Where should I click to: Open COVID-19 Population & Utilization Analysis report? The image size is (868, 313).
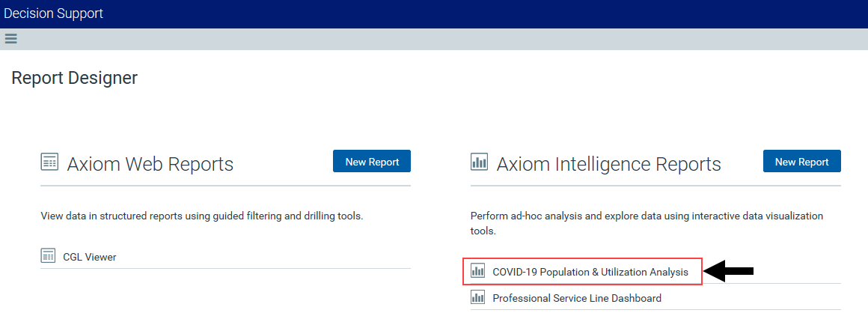[x=590, y=272]
